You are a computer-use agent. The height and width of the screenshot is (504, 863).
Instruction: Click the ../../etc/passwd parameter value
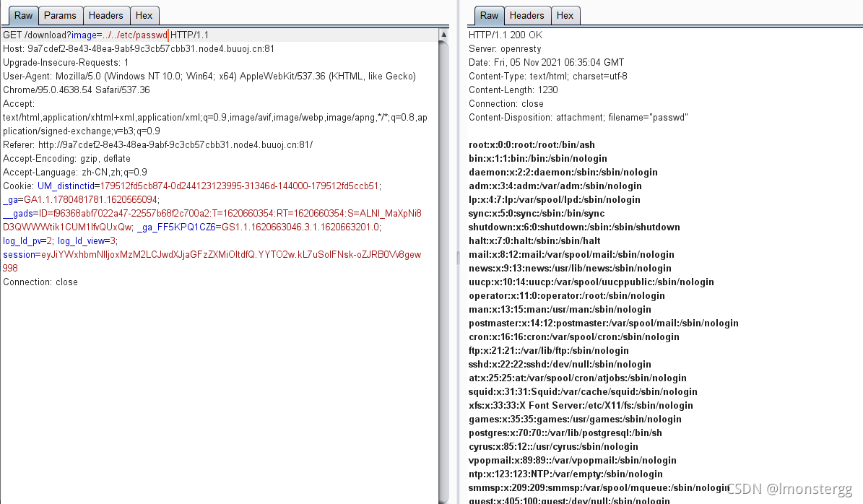point(135,35)
